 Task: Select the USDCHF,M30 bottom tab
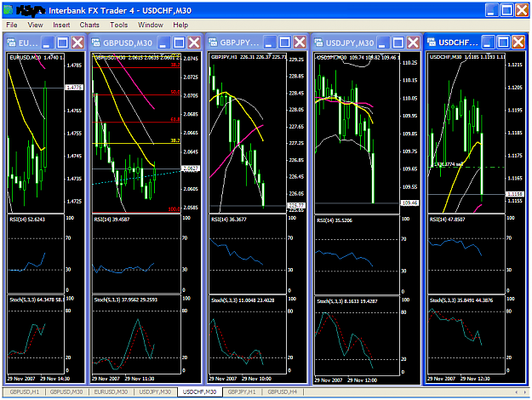click(x=199, y=391)
